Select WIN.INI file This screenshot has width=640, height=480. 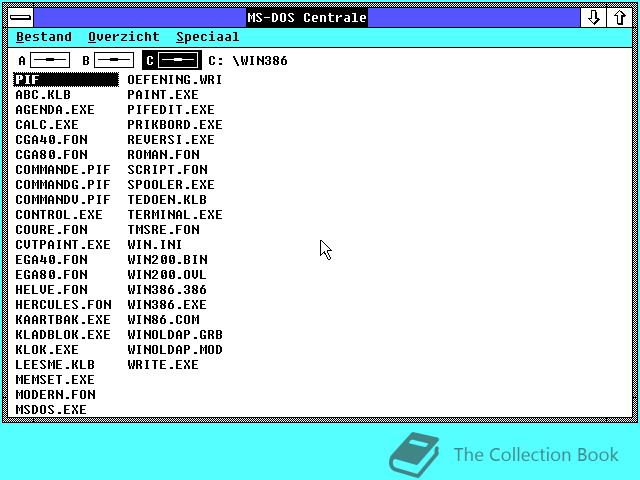154,244
